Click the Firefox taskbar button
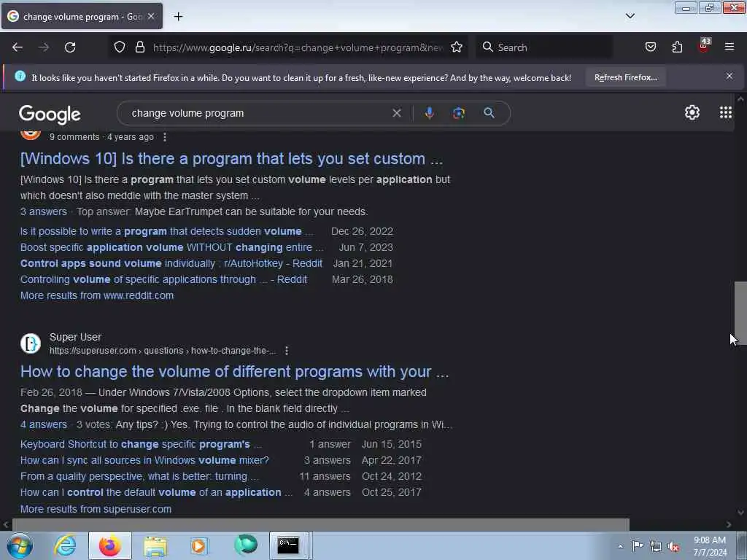This screenshot has height=560, width=747. [x=110, y=545]
